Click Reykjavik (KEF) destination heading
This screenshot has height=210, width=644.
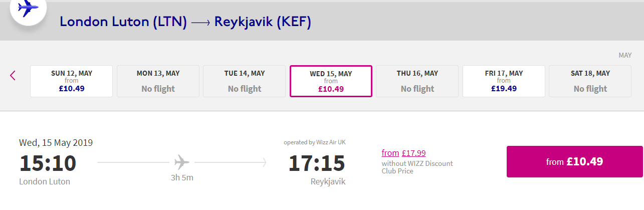click(263, 22)
